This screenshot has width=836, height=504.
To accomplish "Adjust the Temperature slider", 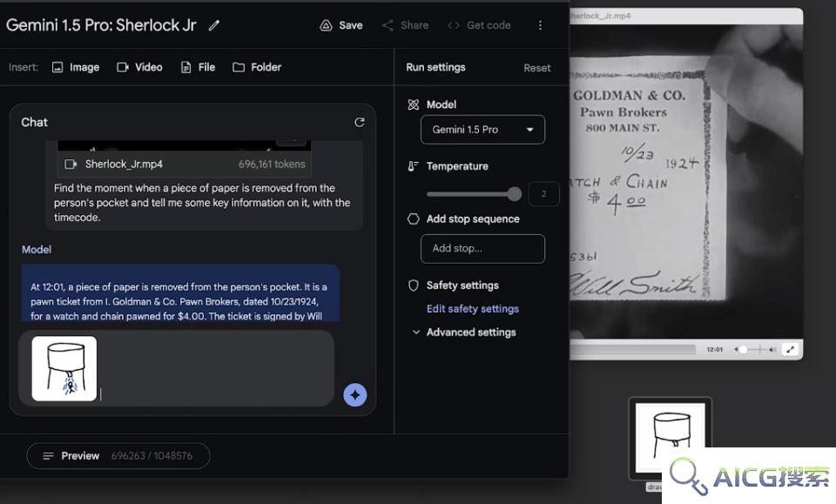I will coord(474,194).
